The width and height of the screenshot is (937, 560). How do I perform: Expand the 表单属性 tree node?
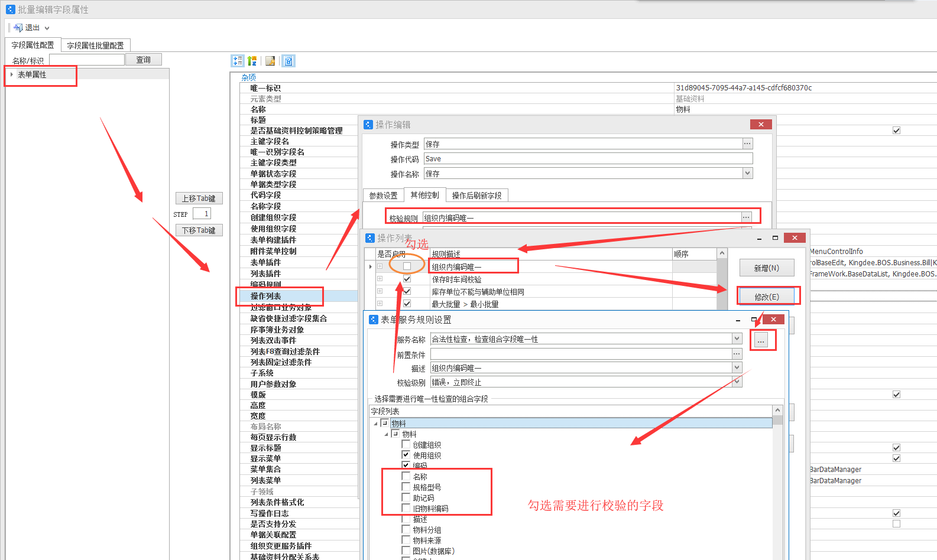(x=12, y=74)
